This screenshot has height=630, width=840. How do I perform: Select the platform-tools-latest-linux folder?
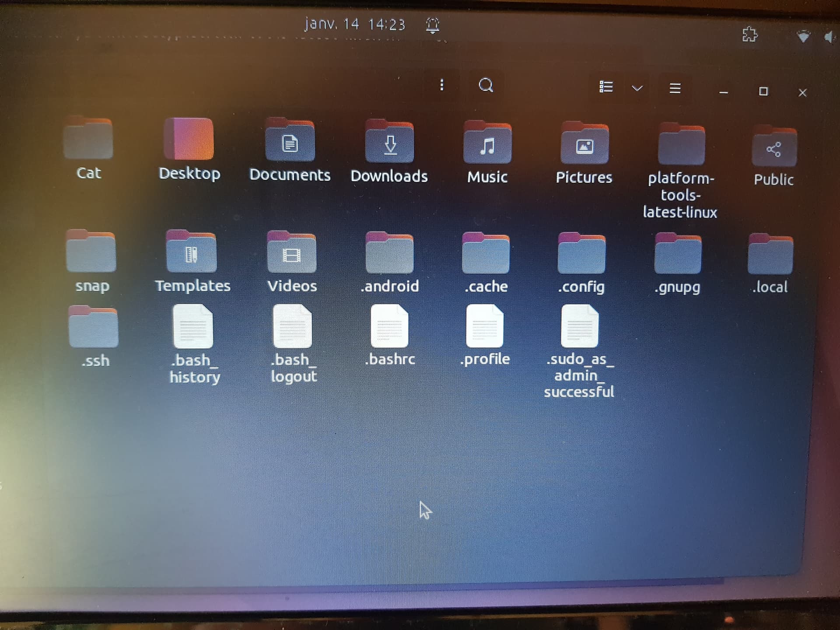tap(680, 171)
